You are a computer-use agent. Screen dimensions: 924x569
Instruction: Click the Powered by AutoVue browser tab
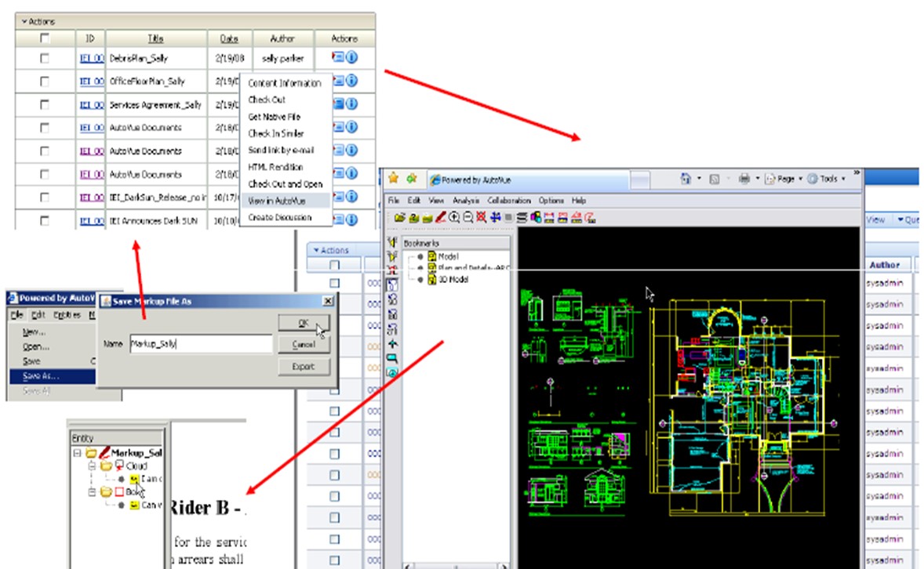528,179
